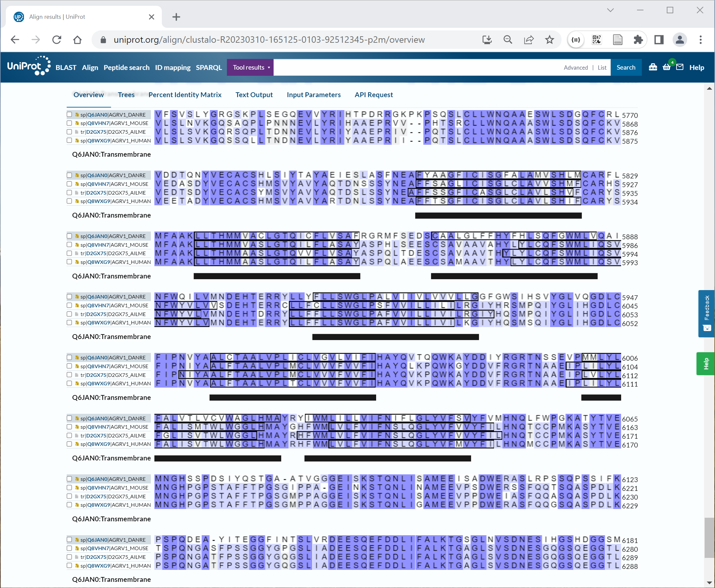This screenshot has height=588, width=715.
Task: Open the UniProt home via logo
Action: (29, 65)
